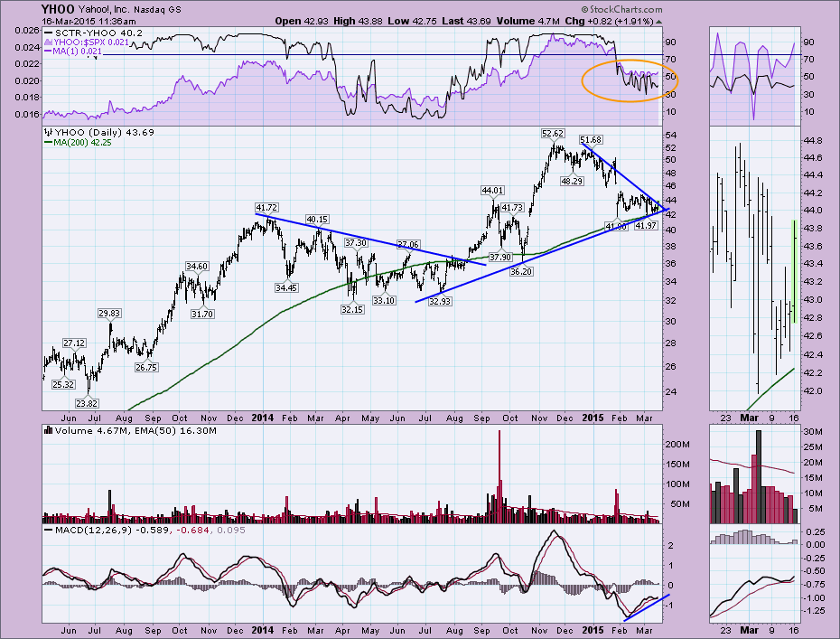Click the Open 42.93 value

[301, 21]
